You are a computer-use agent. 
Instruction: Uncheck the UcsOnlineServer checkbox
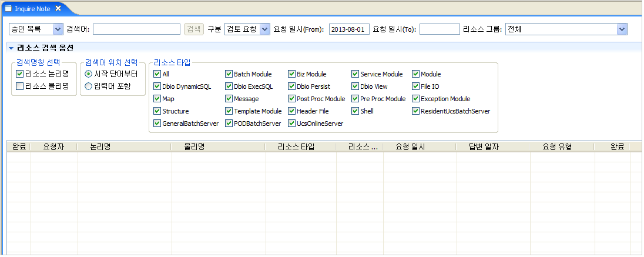292,124
